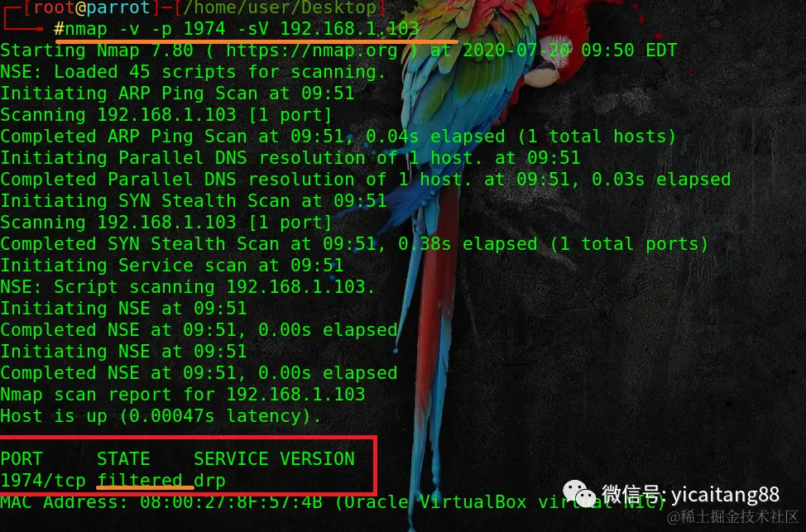Click the 'Host is up' latency line
This screenshot has width=806, height=532.
[x=161, y=416]
